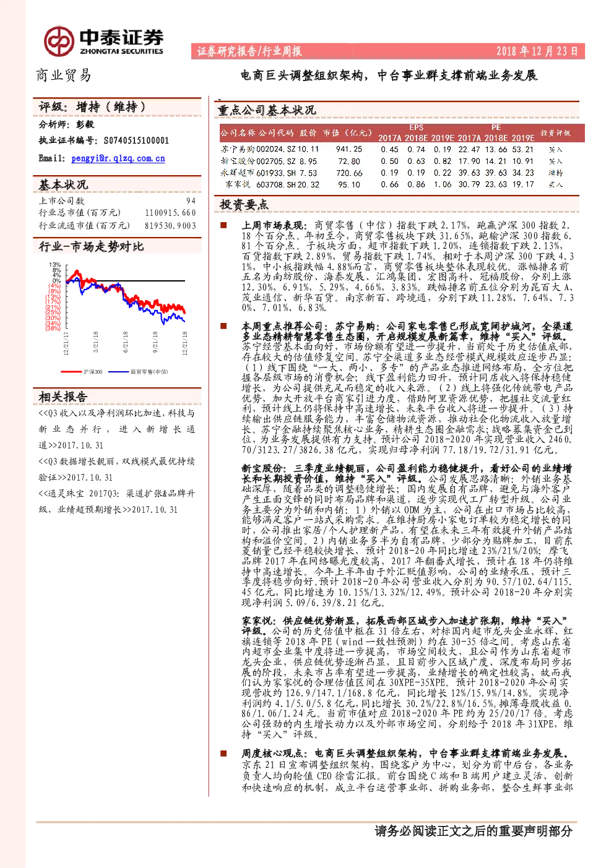Click the blue 商贸零售(中信) legend line
The image size is (614, 868).
[x=118, y=372]
